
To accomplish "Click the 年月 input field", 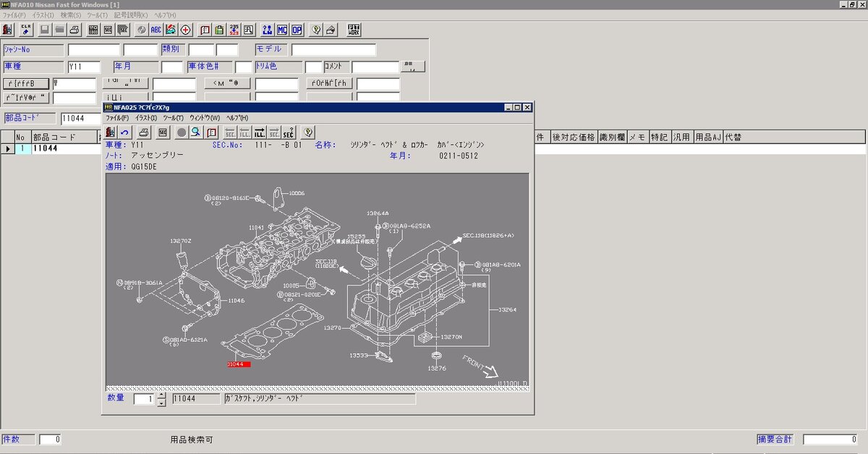I will [x=172, y=67].
